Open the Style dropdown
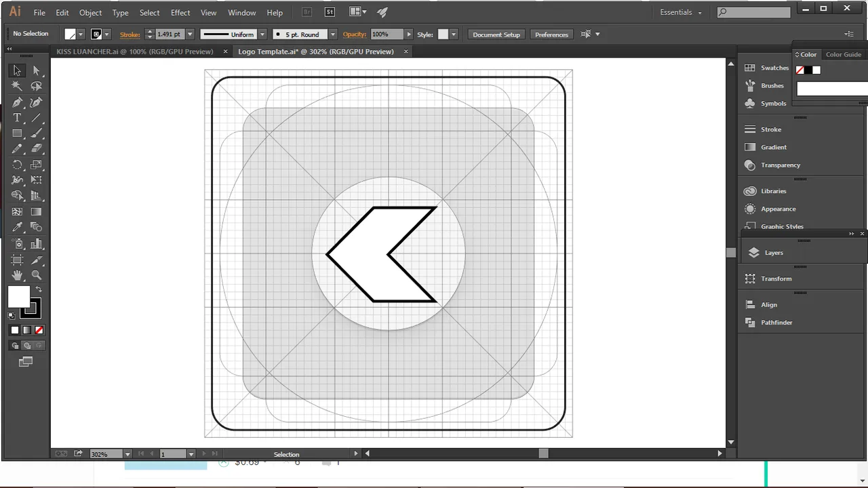Screen dimensions: 868x488 [454, 34]
